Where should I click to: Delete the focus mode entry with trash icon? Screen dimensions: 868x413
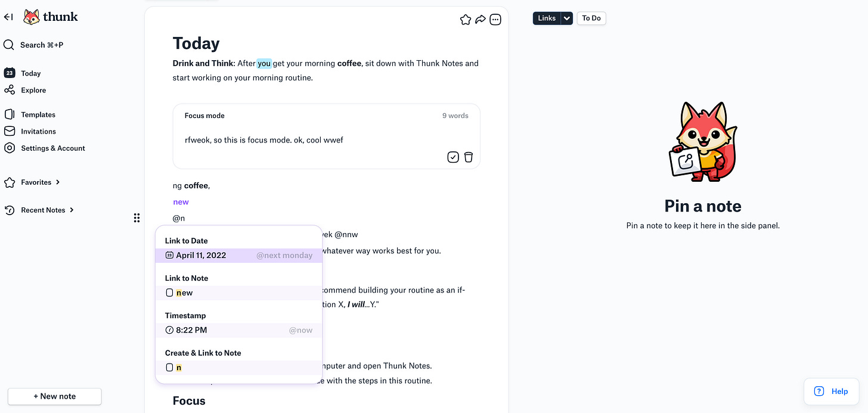pos(469,157)
